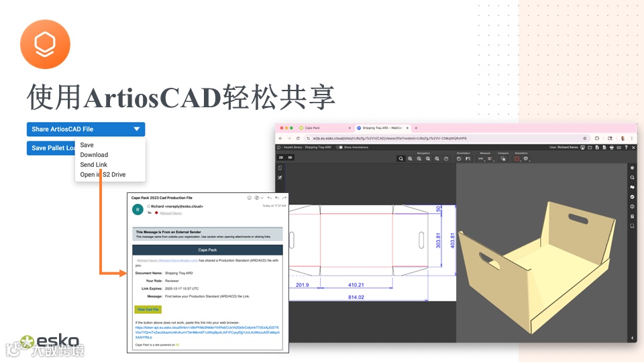644x362 pixels.
Task: Open the Share ArtiosCAD File dropdown
Action: click(86, 129)
